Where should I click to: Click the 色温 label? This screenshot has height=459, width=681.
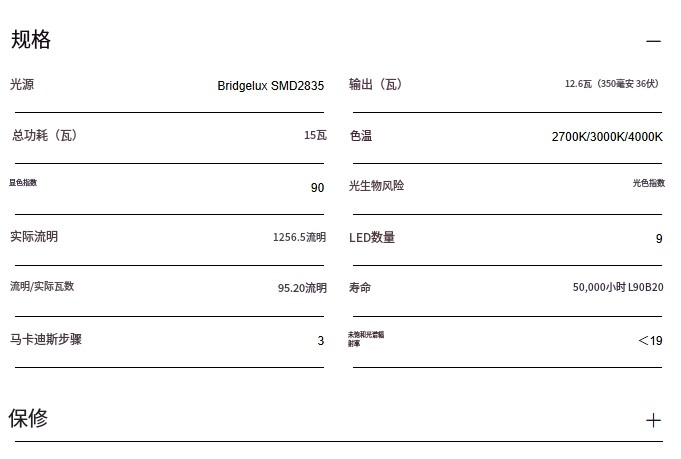(360, 136)
